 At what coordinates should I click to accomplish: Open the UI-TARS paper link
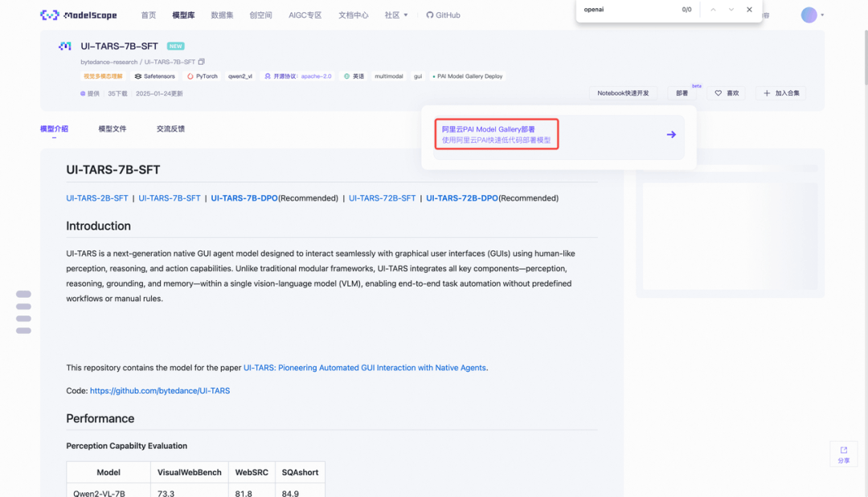[365, 368]
